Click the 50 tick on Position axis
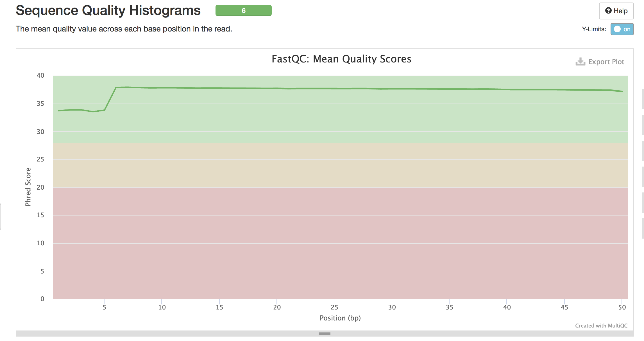This screenshot has height=341, width=644. (622, 307)
